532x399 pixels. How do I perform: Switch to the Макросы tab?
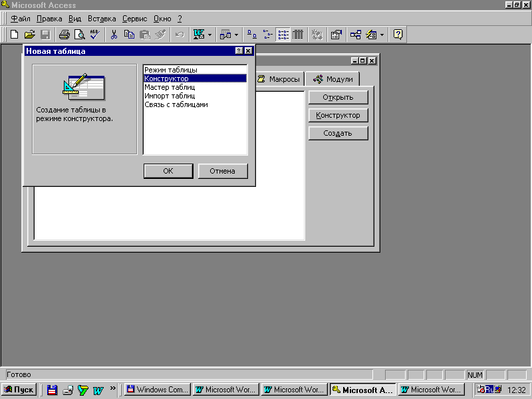click(279, 79)
